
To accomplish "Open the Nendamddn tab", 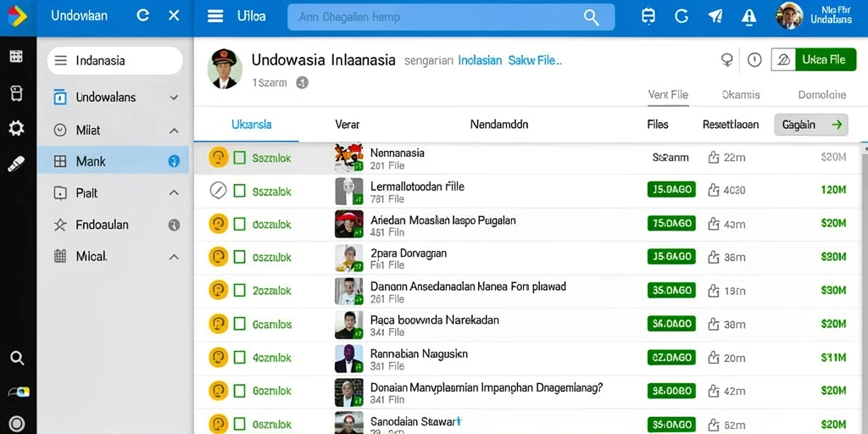I will point(498,125).
